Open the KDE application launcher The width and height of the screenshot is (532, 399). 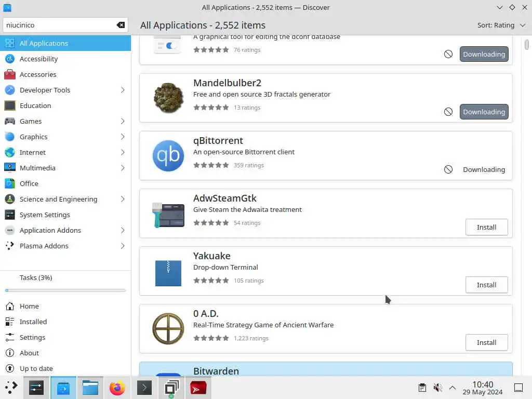[x=11, y=388]
